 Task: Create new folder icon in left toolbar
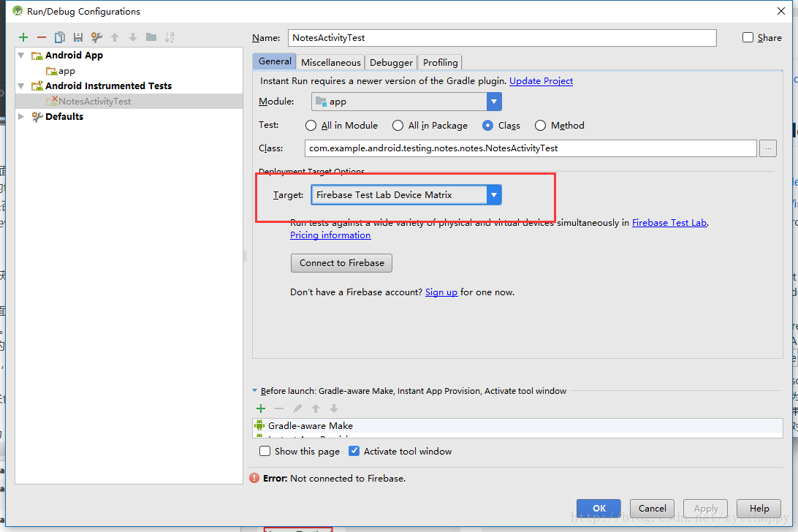pos(151,37)
